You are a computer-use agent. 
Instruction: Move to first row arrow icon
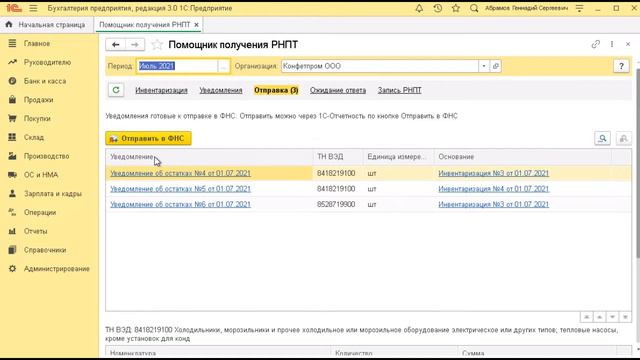[587, 317]
